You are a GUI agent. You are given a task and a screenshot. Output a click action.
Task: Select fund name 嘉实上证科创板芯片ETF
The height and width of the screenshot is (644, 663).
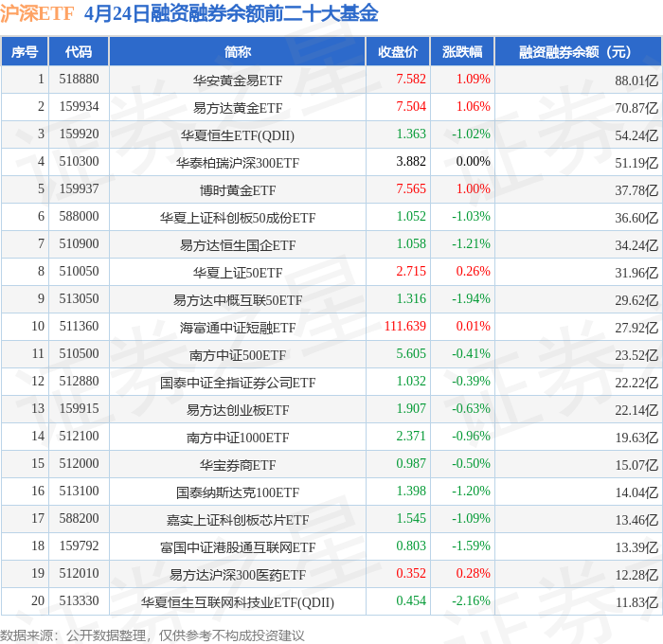point(238,520)
